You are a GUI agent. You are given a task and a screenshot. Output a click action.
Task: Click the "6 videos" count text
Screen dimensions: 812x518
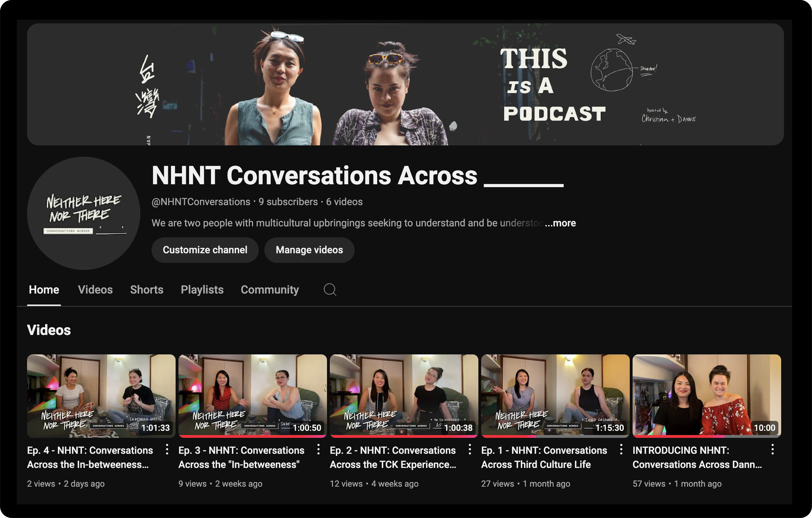coord(344,202)
